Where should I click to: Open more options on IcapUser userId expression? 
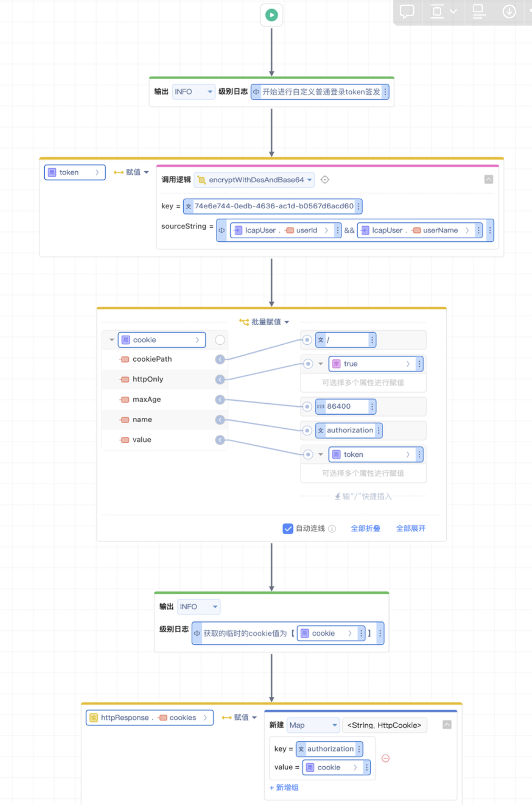338,230
